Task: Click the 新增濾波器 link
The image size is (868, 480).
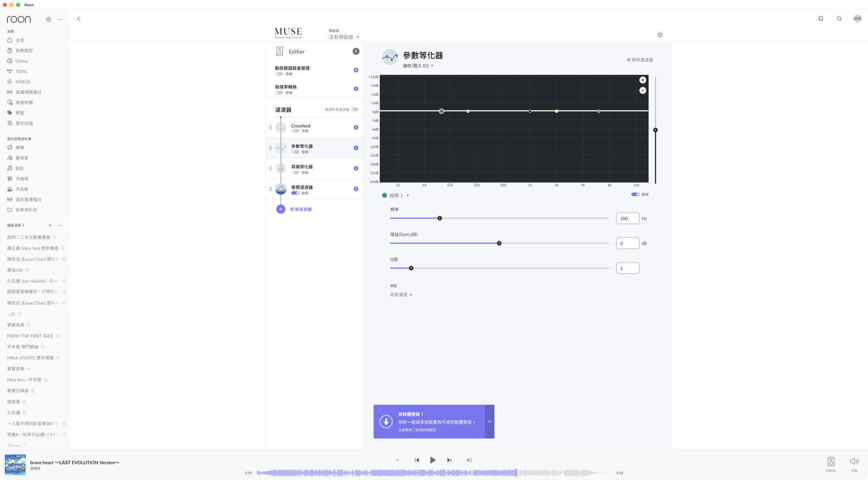Action: pyautogui.click(x=301, y=209)
